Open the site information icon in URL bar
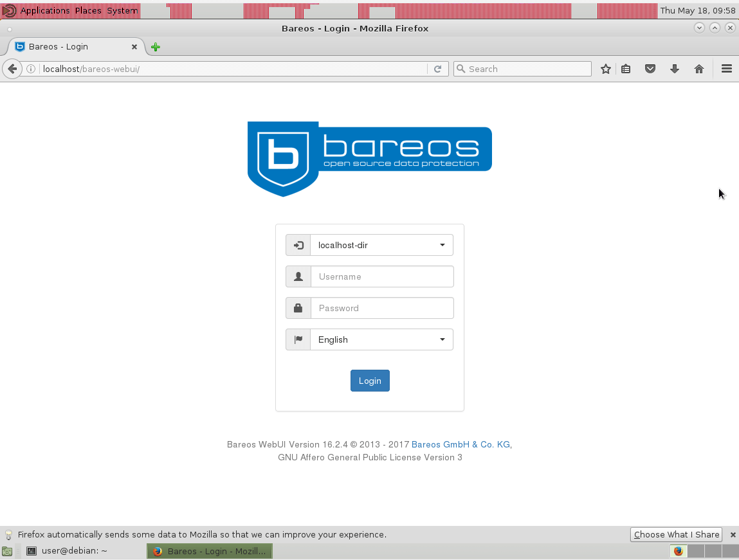 (31, 69)
